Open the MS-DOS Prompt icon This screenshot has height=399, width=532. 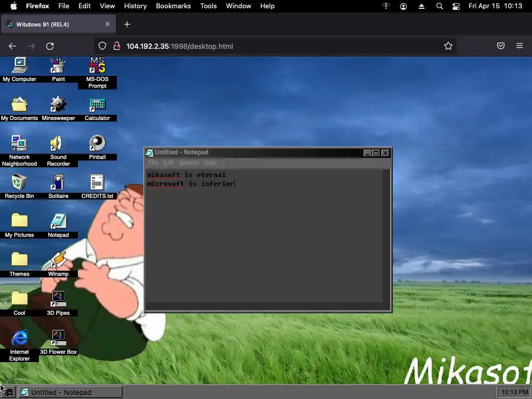click(97, 73)
